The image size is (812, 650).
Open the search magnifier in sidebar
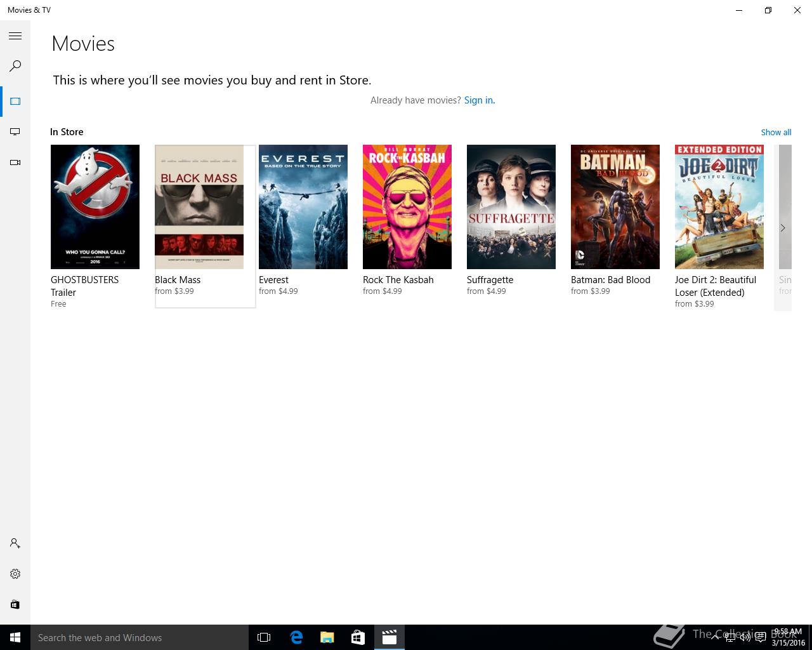coord(15,66)
